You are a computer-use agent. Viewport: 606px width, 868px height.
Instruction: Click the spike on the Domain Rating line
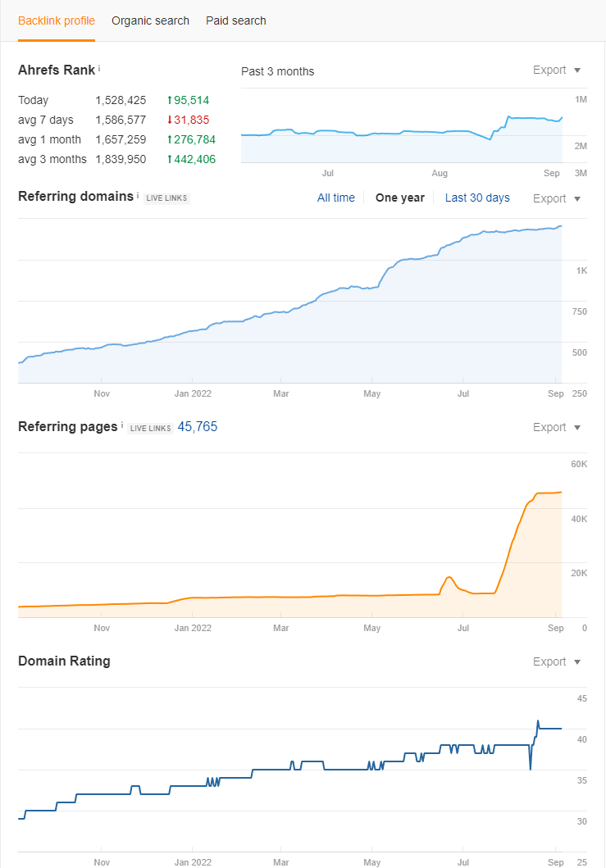point(537,721)
